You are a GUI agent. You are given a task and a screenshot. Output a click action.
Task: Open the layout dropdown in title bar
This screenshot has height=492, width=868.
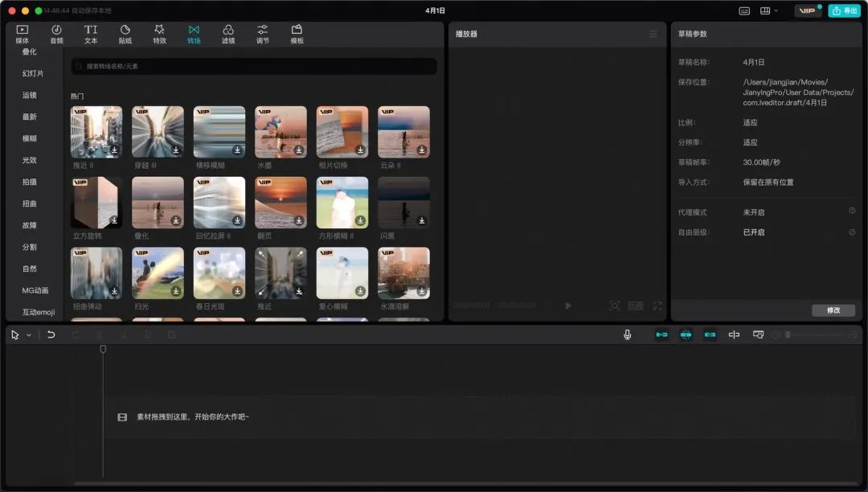769,10
